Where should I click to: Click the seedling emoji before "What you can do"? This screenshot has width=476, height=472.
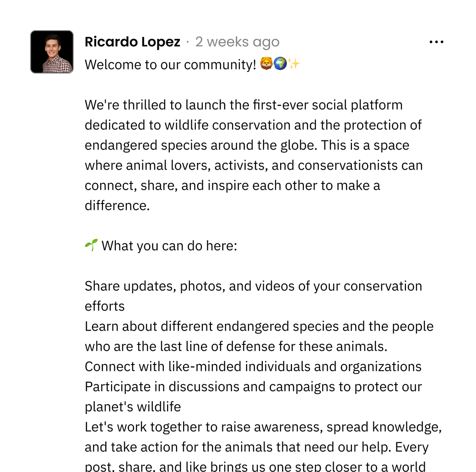pos(91,246)
